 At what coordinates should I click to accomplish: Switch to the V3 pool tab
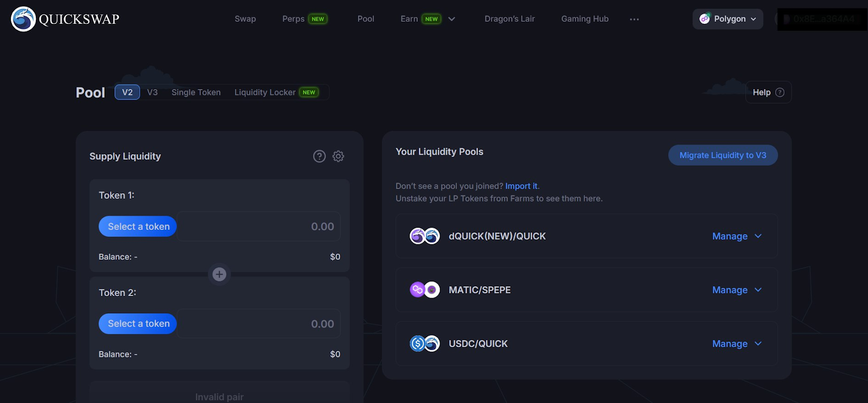click(x=152, y=92)
